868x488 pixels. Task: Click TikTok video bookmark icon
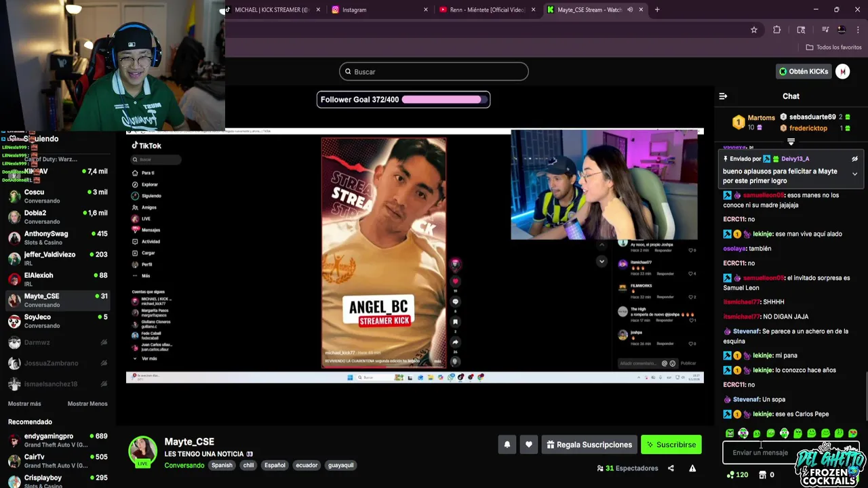456,322
